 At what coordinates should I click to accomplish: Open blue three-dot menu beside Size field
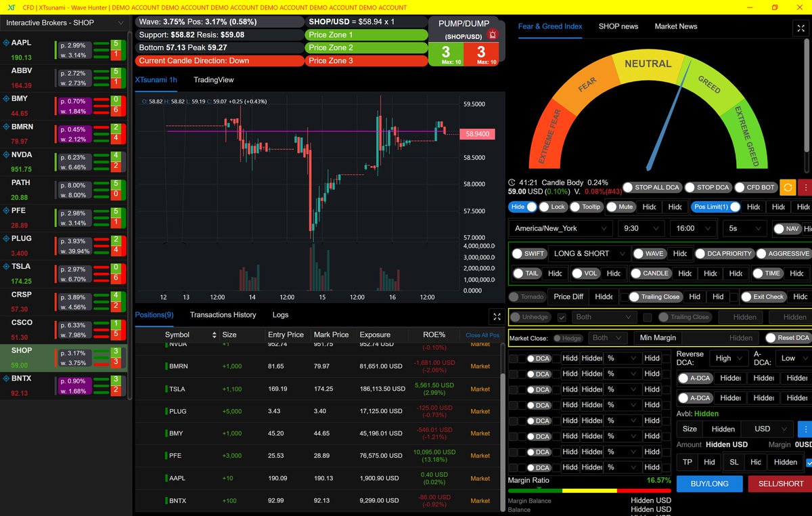805,429
